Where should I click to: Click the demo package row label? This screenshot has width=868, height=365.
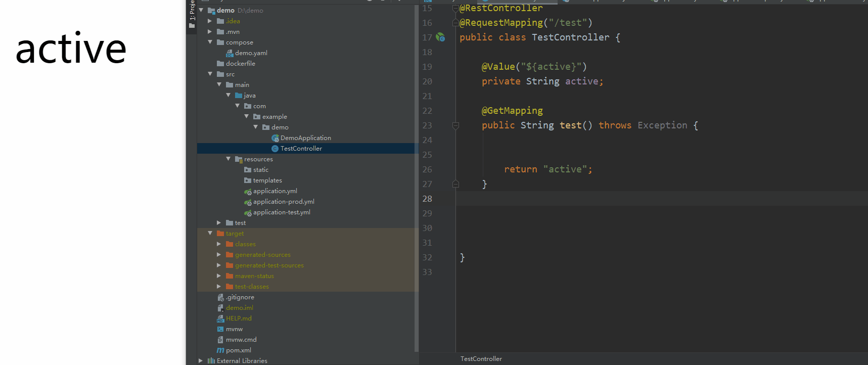pos(280,127)
